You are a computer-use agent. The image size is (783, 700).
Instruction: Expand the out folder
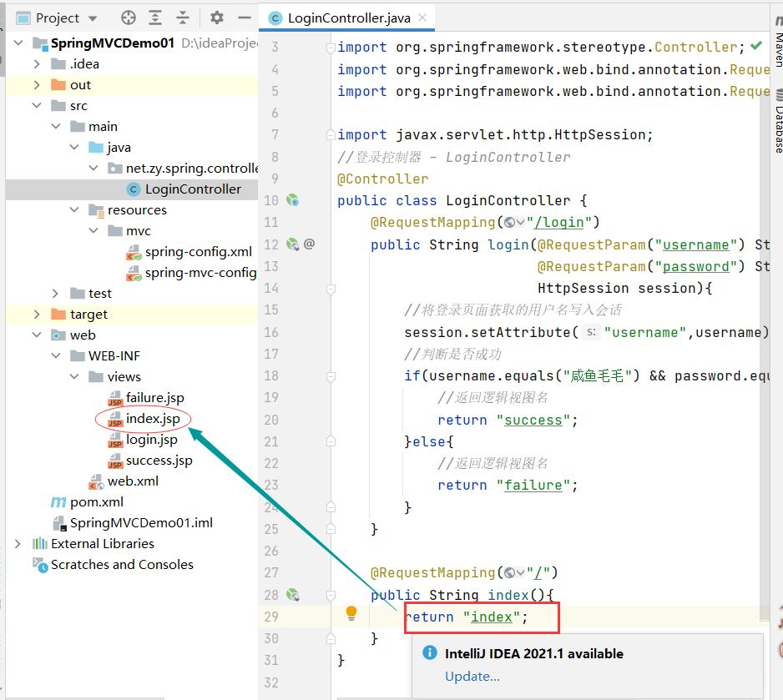pyautogui.click(x=37, y=85)
